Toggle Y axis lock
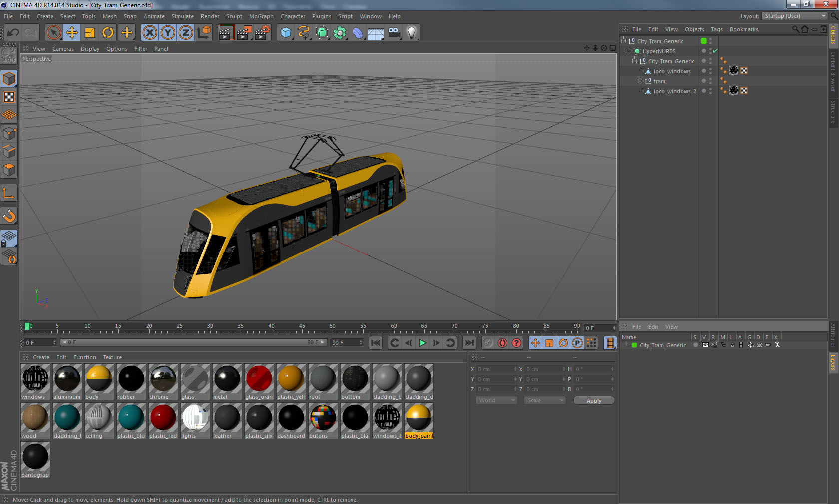The image size is (839, 504). (x=168, y=33)
